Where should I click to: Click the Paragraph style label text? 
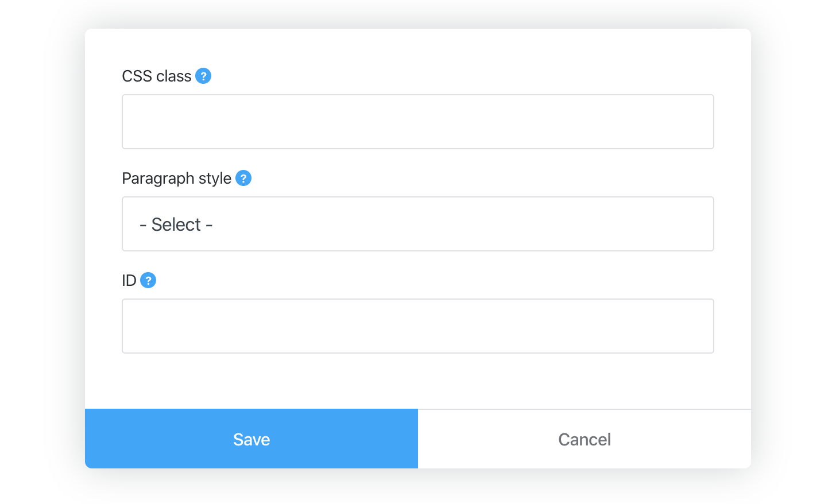tap(176, 178)
